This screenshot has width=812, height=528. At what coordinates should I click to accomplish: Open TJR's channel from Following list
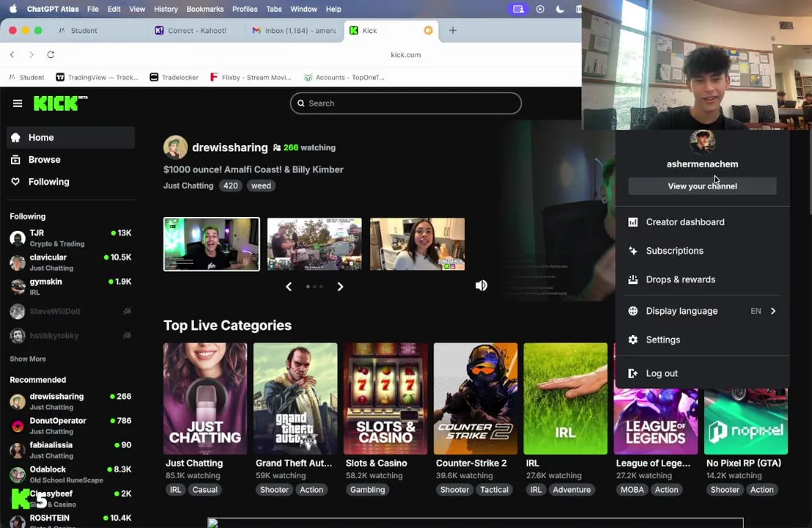tap(70, 238)
